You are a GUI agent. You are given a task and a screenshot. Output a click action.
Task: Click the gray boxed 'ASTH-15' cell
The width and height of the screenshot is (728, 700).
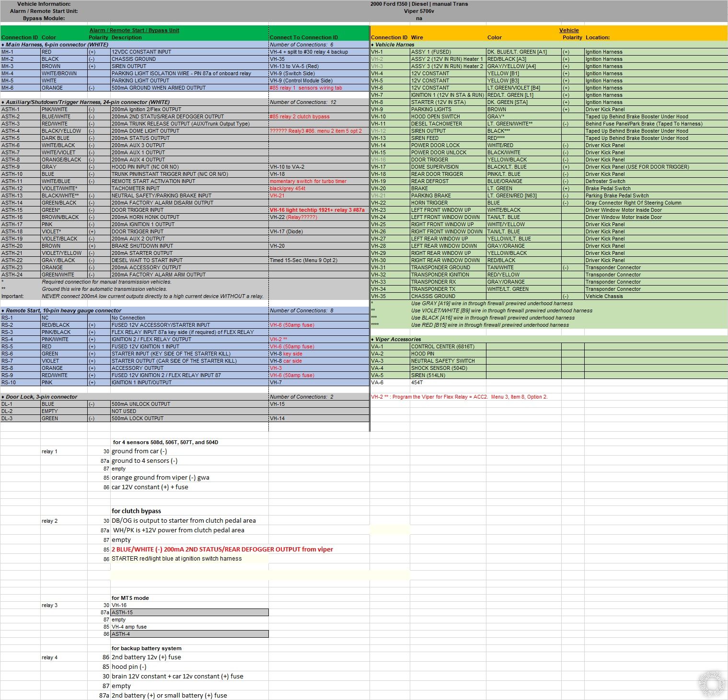pyautogui.click(x=189, y=612)
